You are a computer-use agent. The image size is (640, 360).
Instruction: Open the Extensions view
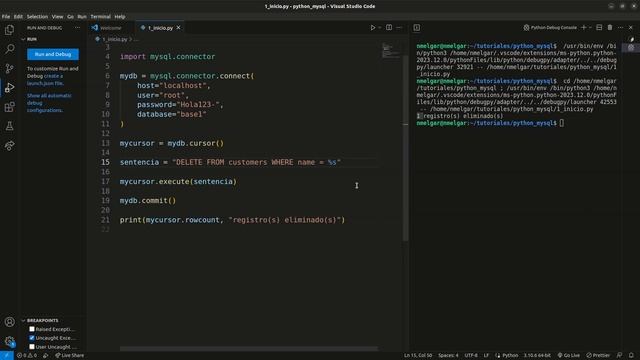click(x=9, y=107)
